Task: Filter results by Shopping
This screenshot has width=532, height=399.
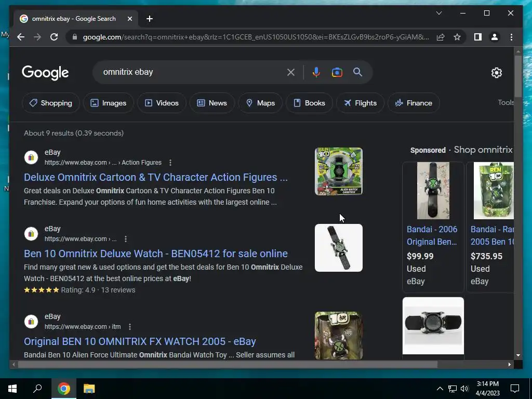Action: click(x=51, y=103)
